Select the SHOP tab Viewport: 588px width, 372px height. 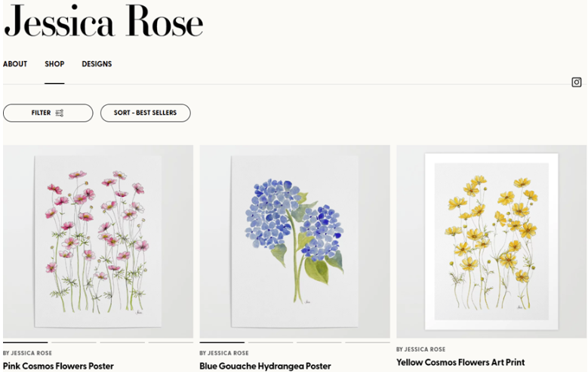(54, 64)
